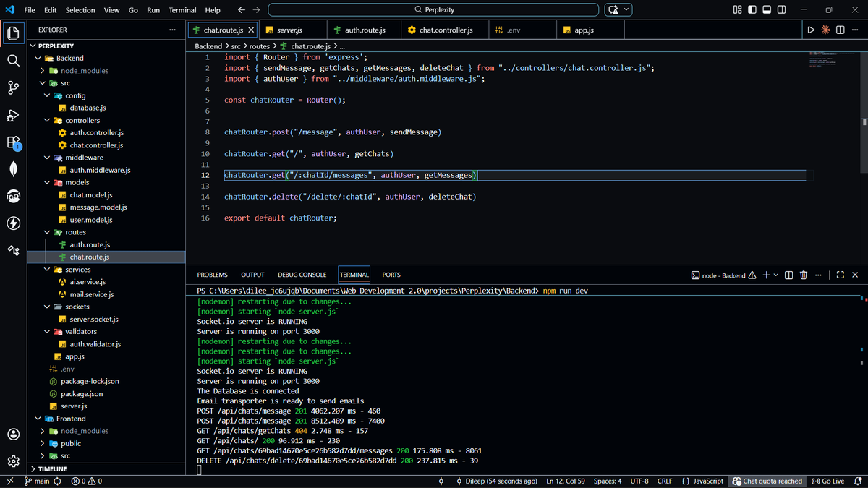
Task: Click the JavaScript language mode indicator
Action: (x=702, y=481)
